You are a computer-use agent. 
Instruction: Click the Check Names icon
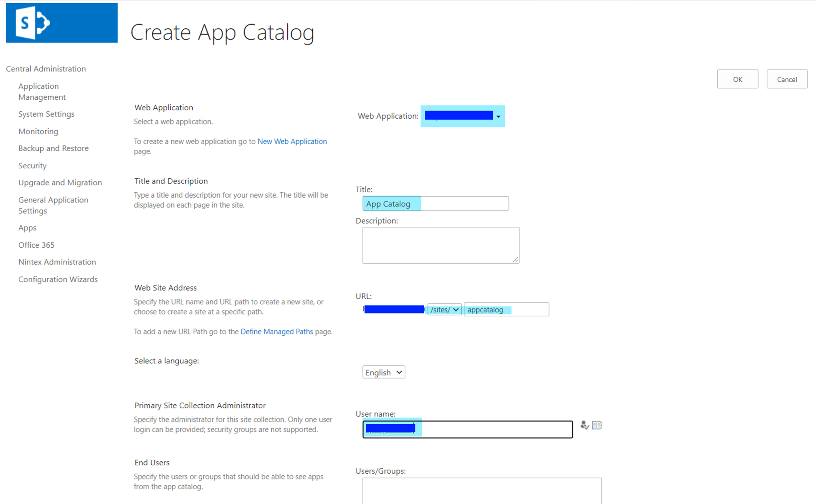(584, 425)
